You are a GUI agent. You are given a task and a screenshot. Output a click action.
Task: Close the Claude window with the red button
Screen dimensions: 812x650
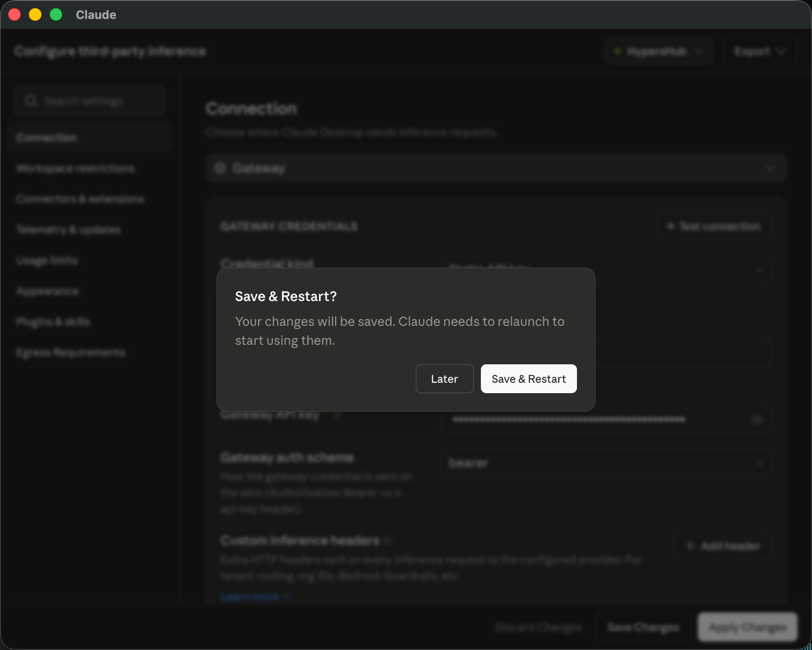(14, 14)
